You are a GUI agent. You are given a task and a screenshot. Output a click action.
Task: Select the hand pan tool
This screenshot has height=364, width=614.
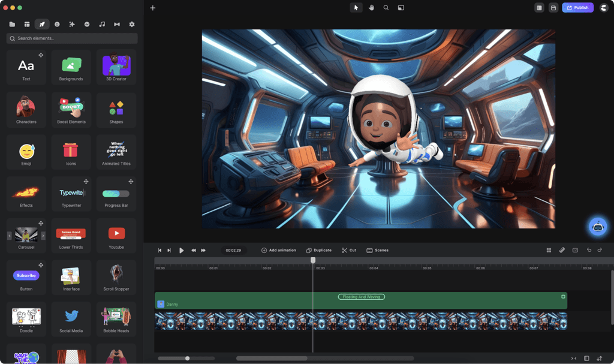point(371,8)
